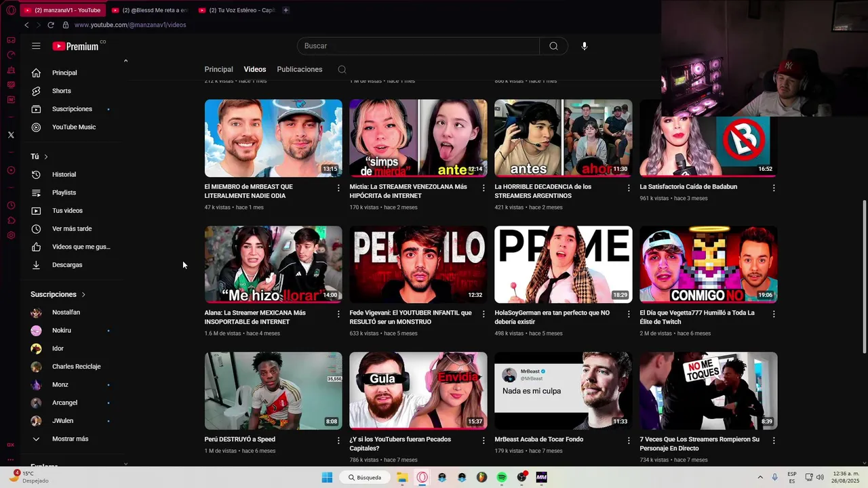Open GX Cleaner broom icon in sidebar
Viewport: 868px width, 488px height.
click(11, 70)
